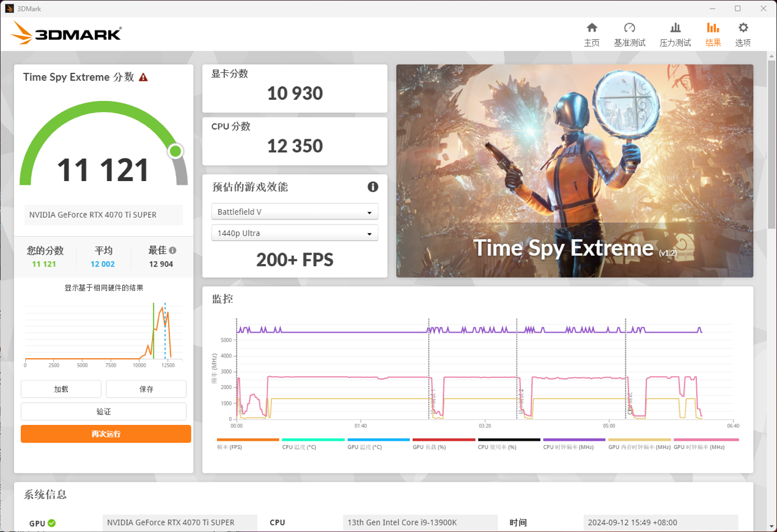This screenshot has height=532, width=777.
Task: Click the warning triangle beside Time Spy Extreme 分数
Action: point(143,77)
